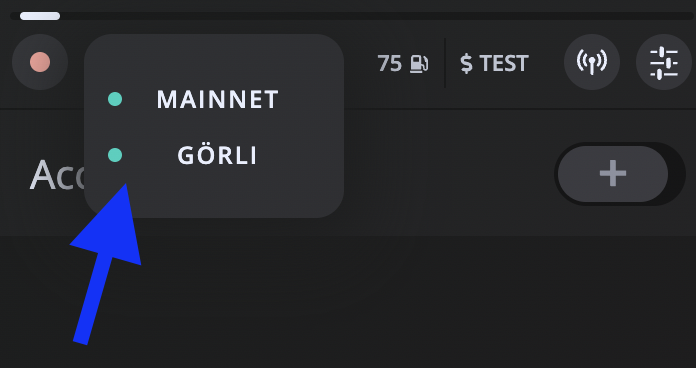Screen dimensions: 696x368
Task: Switch to the GÖRLI network
Action: (x=218, y=155)
